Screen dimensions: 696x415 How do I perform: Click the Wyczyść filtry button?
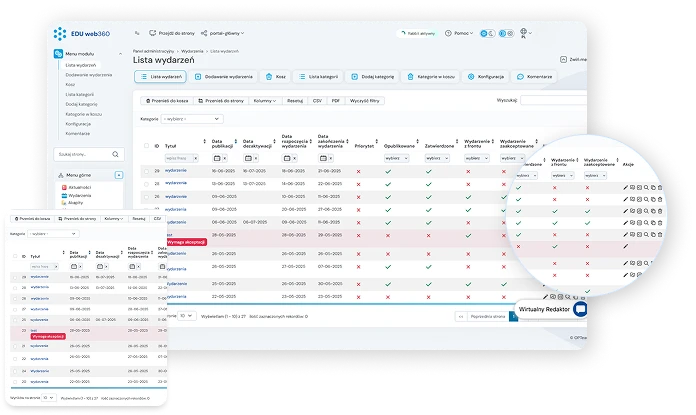pyautogui.click(x=369, y=101)
